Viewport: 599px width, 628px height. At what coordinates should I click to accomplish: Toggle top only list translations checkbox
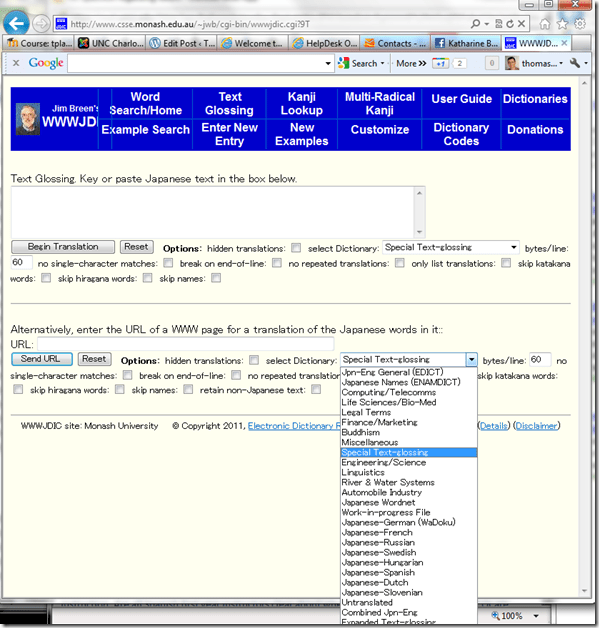tap(506, 263)
